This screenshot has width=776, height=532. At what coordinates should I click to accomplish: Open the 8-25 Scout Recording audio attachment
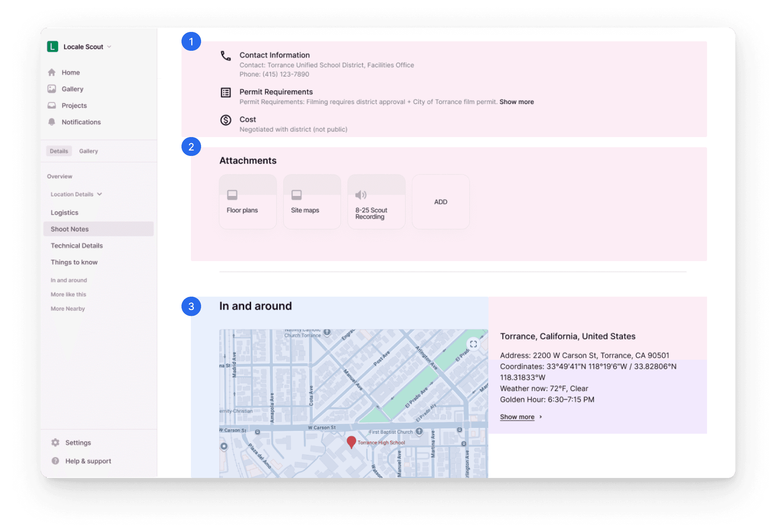(376, 202)
